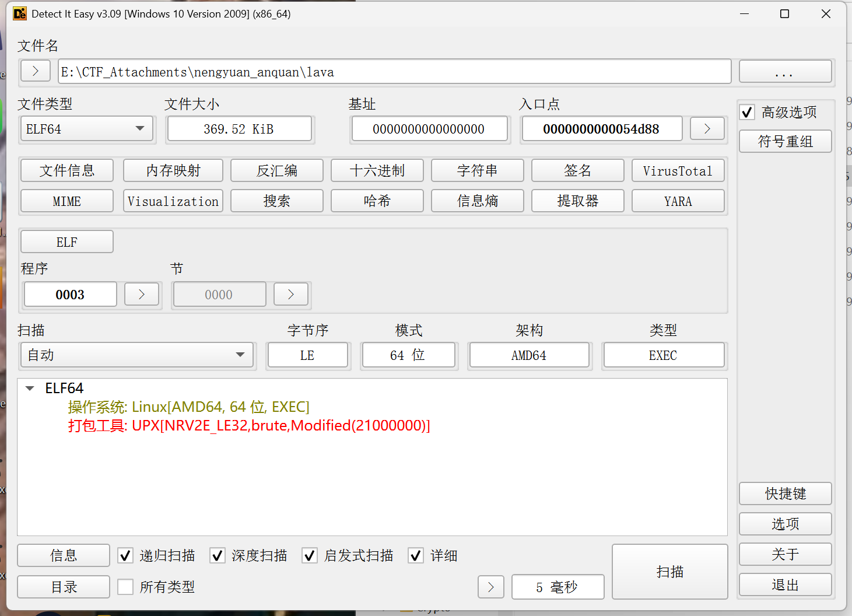Open the 十六进制 hex viewer

point(377,170)
